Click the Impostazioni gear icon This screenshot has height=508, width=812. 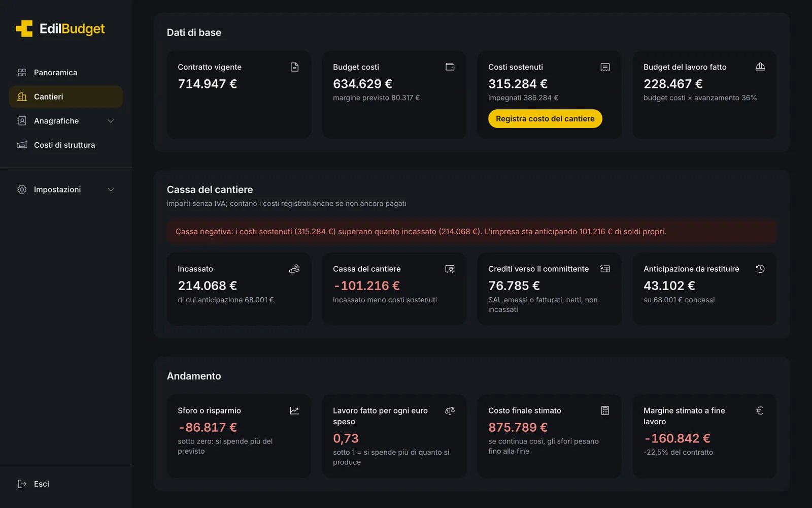click(22, 189)
